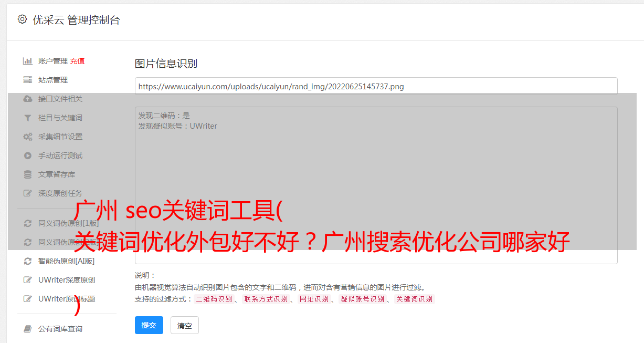Open UWriter原创标题 menu item

[67, 299]
